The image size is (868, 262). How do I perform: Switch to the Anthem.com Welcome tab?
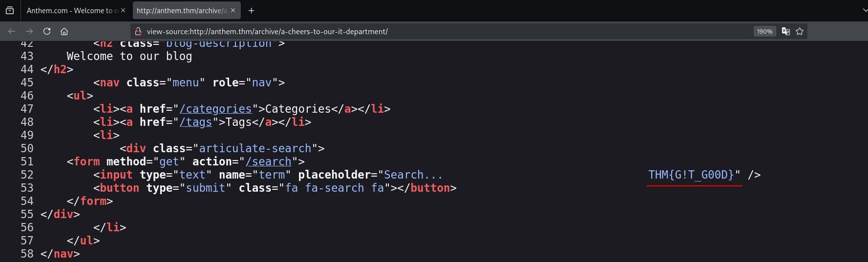point(71,10)
